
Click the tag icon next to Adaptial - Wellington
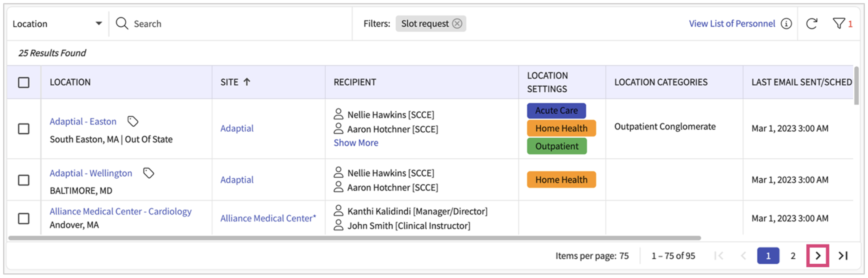(x=148, y=173)
